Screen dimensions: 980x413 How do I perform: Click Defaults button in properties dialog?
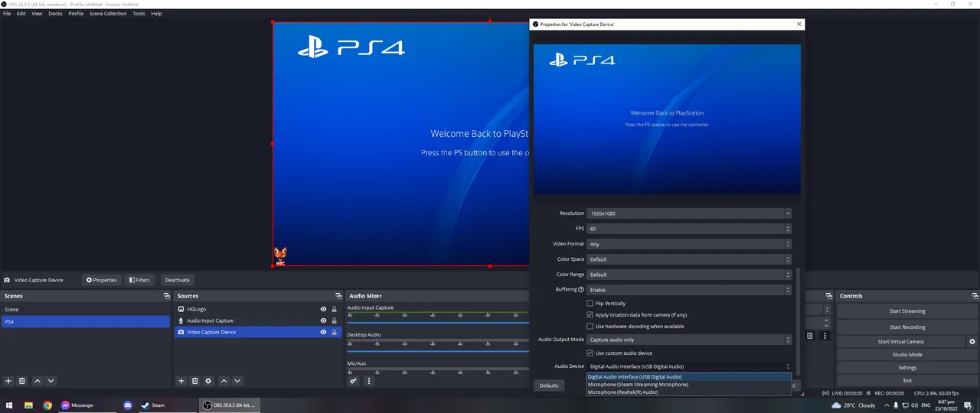[x=549, y=385]
